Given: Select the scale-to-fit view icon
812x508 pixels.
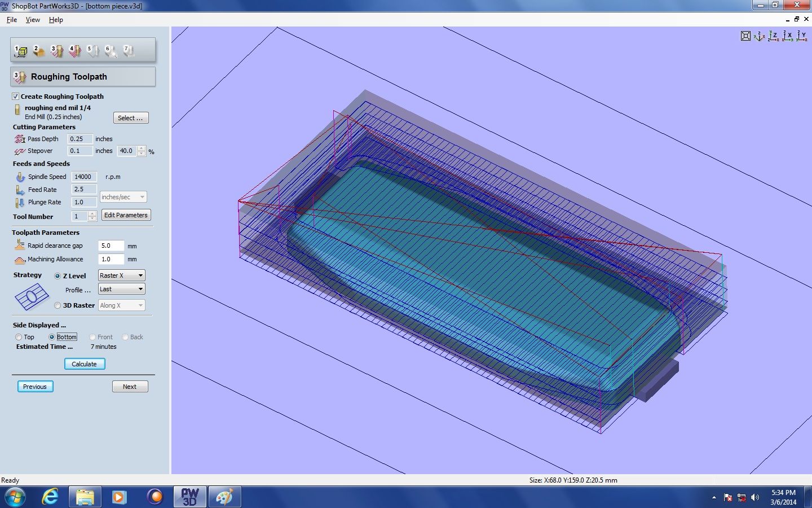Looking at the screenshot, I should (745, 36).
